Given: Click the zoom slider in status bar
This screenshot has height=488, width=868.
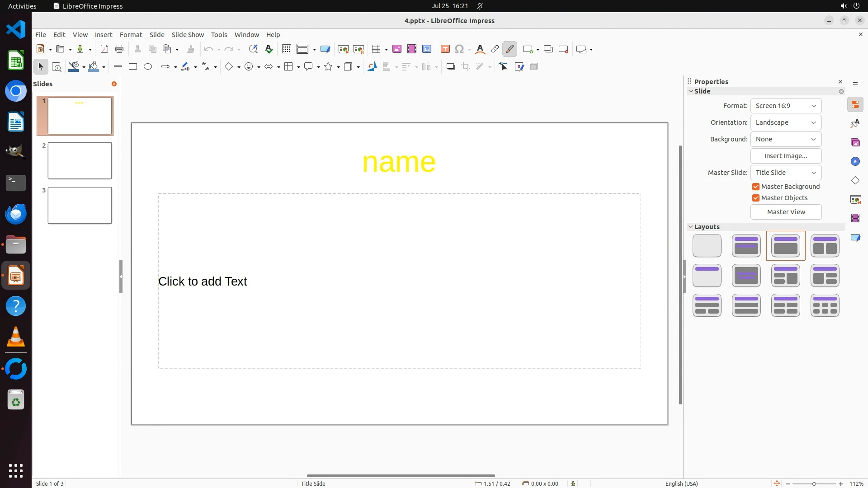Looking at the screenshot, I should click(x=814, y=483).
